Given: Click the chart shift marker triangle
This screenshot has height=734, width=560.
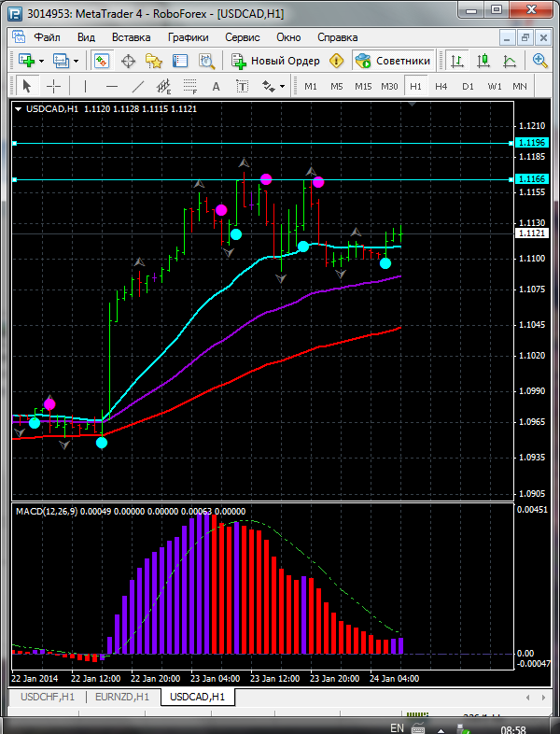Looking at the screenshot, I should (x=412, y=104).
